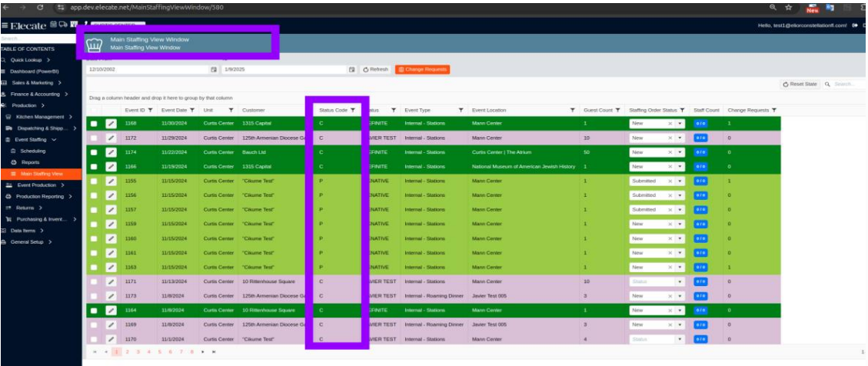Filter the Event ID column
Viewport: 868px width, 366px height.
[x=150, y=110]
